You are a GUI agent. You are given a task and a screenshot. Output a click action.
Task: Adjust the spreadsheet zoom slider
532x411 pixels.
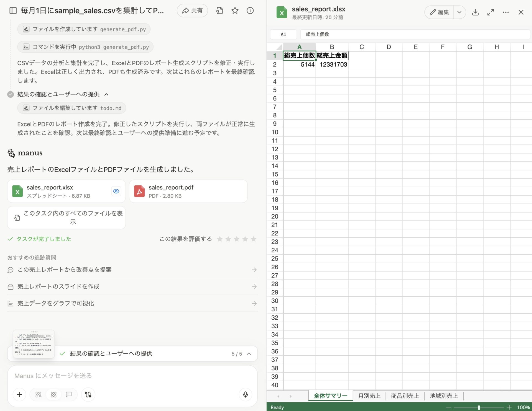479,407
